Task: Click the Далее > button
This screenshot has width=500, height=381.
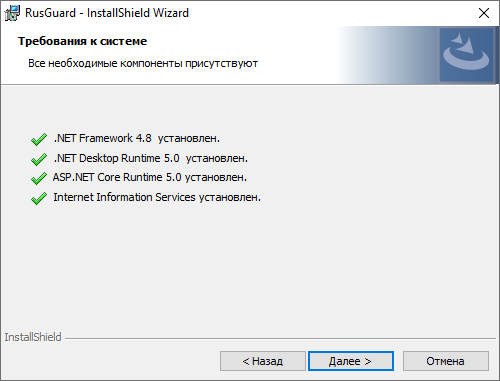Action: click(x=351, y=361)
